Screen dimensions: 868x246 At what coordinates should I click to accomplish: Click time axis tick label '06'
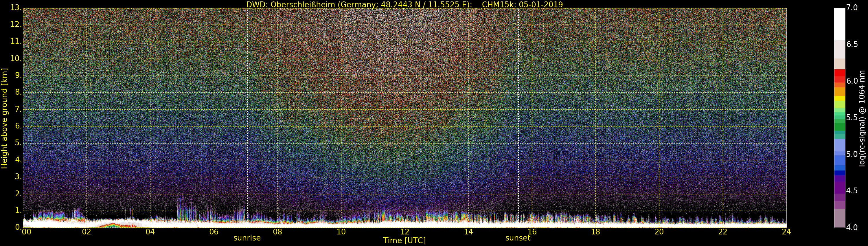tap(214, 232)
